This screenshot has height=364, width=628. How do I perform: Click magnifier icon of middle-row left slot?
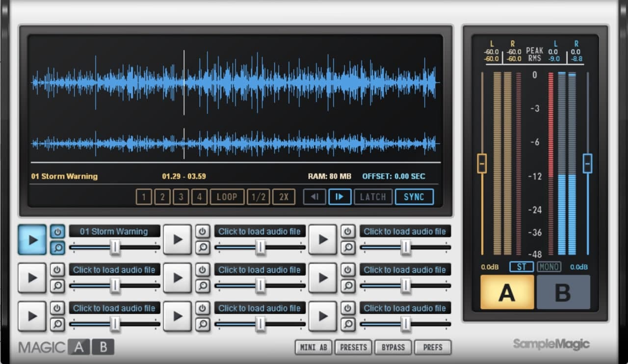(x=57, y=286)
